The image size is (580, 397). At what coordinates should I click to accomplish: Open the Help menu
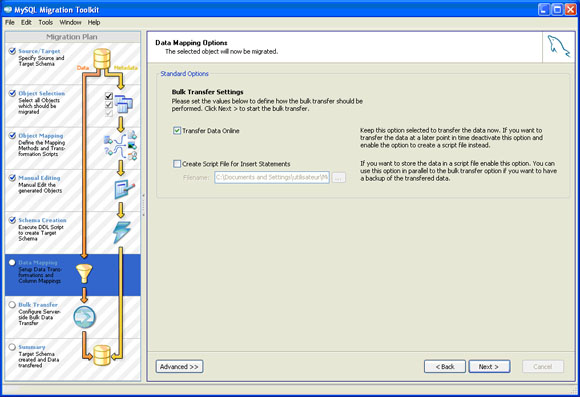click(94, 23)
